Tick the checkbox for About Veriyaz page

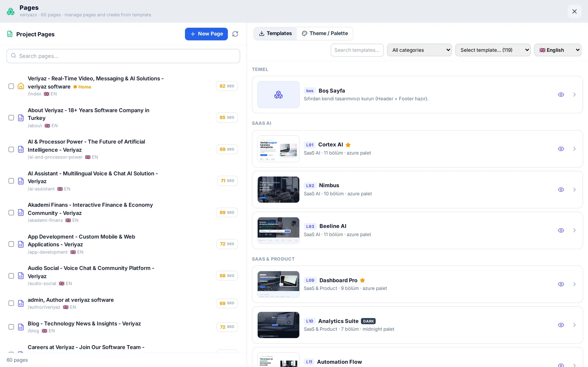[x=11, y=118]
